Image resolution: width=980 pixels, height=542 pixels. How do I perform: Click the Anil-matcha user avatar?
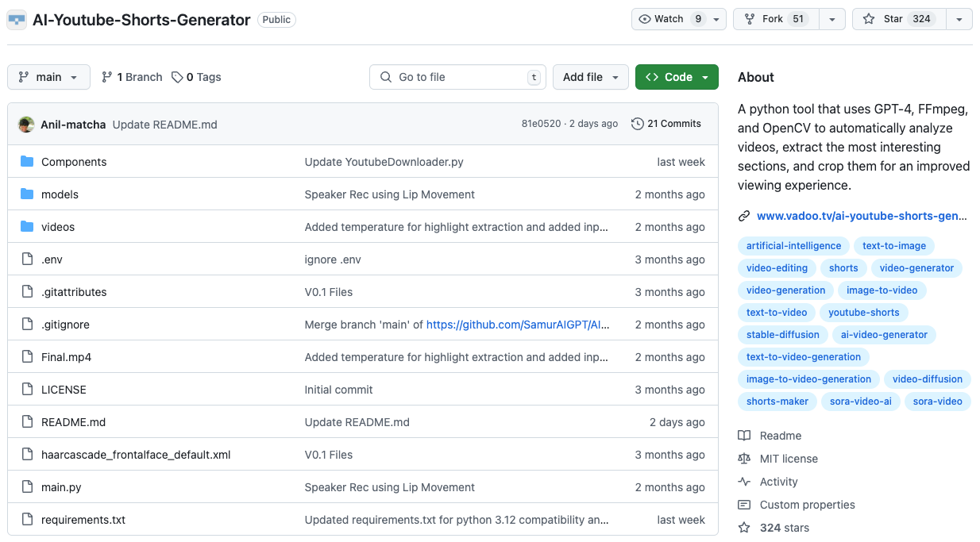pyautogui.click(x=26, y=124)
